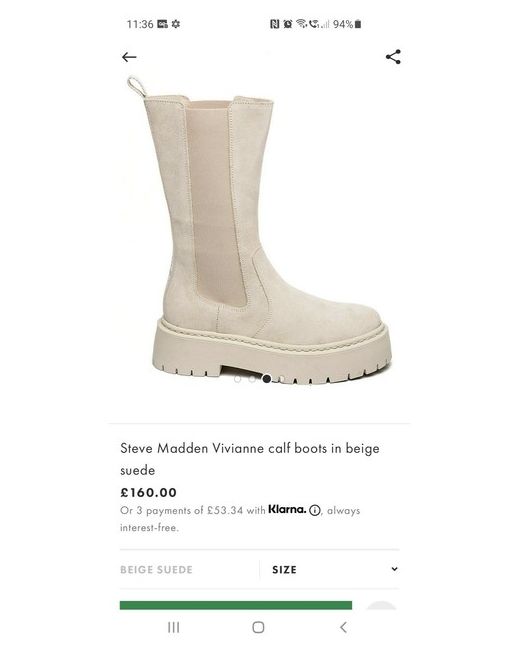Viewport: 520px width, 650px height.
Task: Tap the back arrow icon
Action: tap(129, 57)
